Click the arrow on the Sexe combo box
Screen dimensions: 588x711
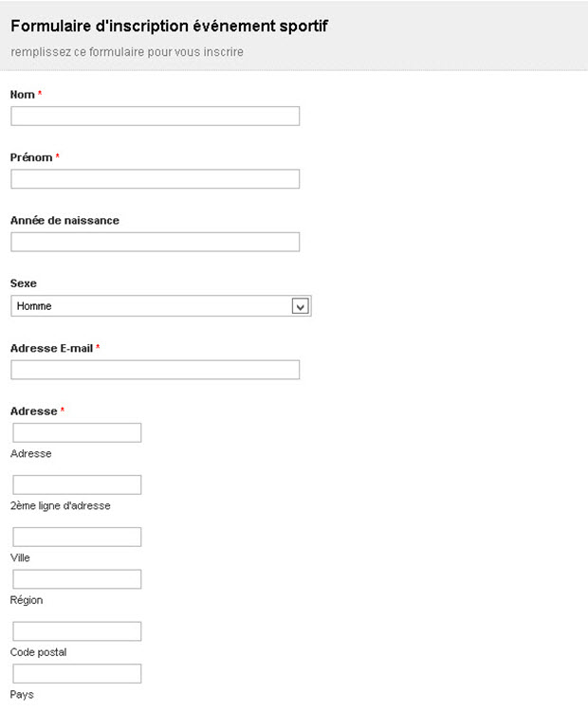click(301, 306)
